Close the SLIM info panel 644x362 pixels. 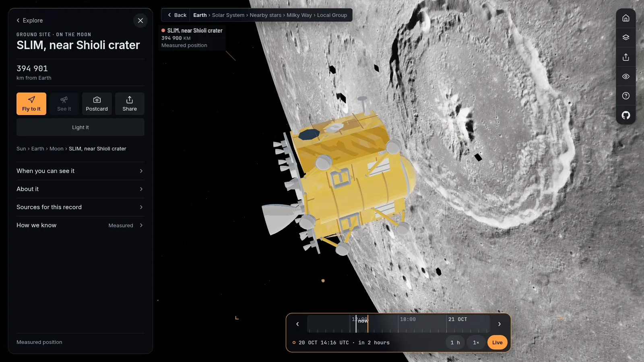click(140, 21)
